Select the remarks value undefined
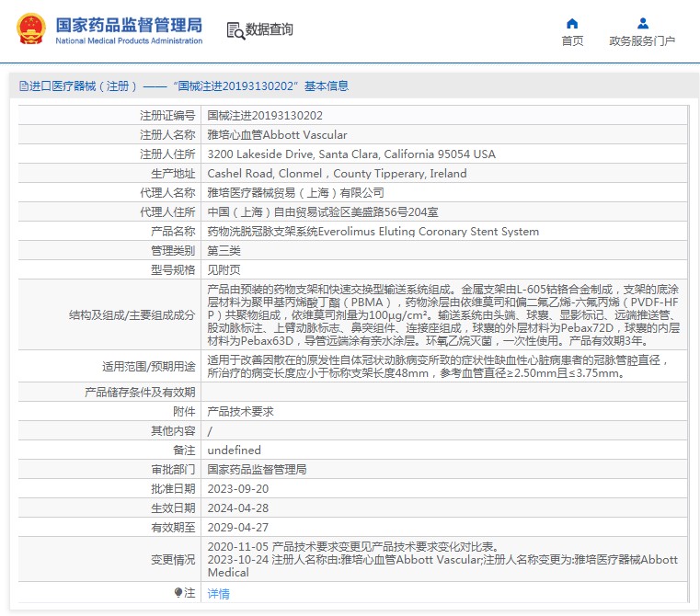This screenshot has height=616, width=700. pos(234,450)
